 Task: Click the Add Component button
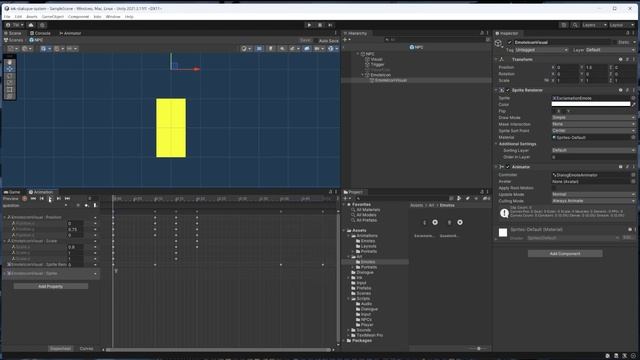click(x=565, y=254)
